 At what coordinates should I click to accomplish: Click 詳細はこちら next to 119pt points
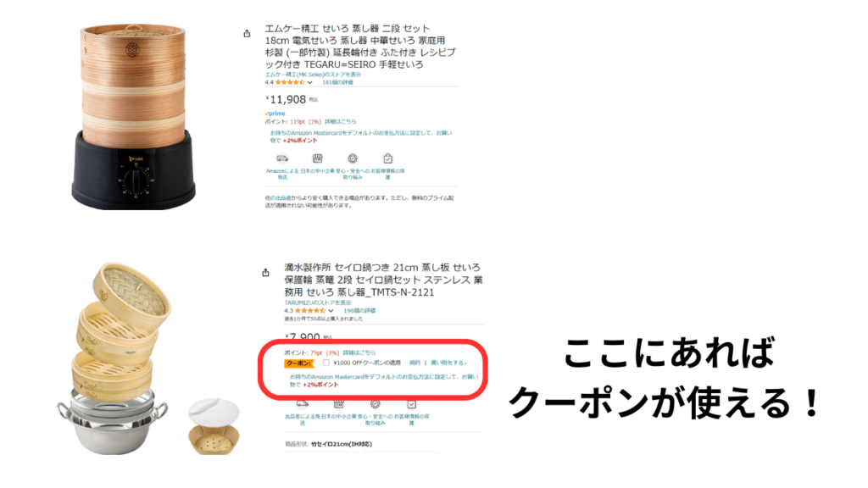point(341,122)
